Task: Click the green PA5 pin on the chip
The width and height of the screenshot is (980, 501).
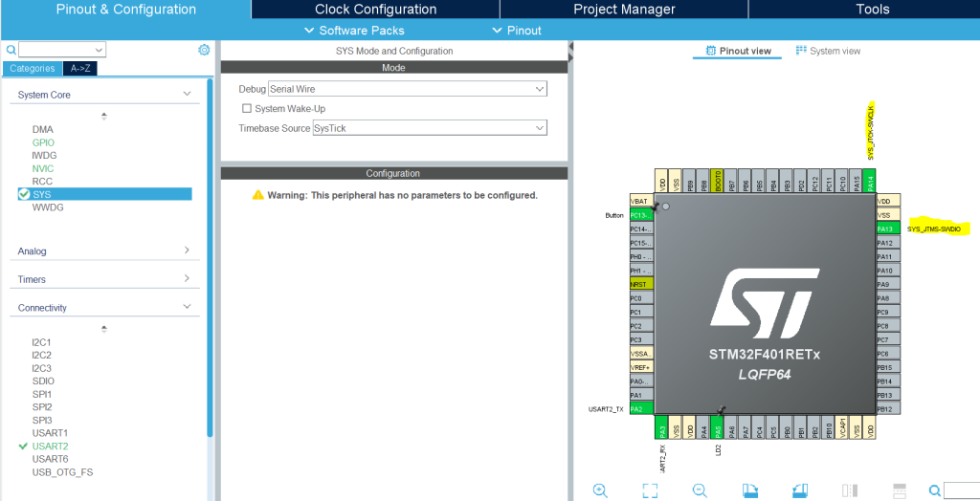Action: pos(718,429)
